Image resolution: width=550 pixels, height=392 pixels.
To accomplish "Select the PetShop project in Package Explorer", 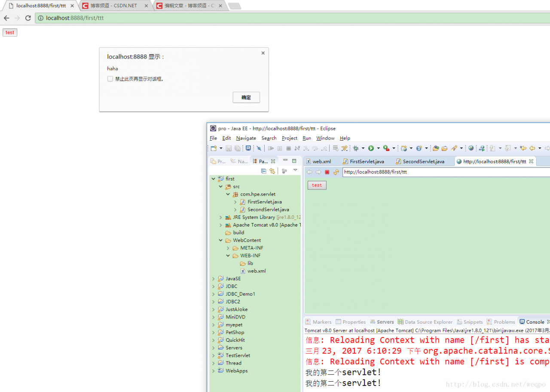I will click(231, 332).
